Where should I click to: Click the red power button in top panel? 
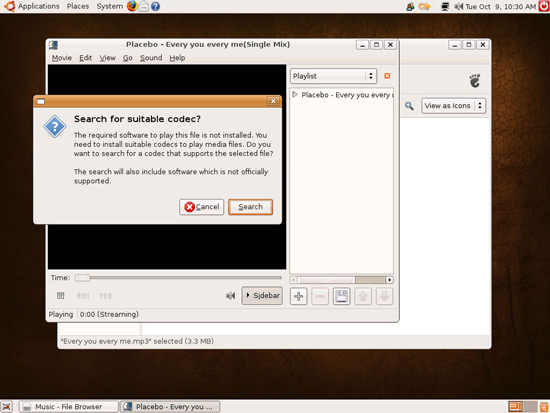(x=544, y=6)
